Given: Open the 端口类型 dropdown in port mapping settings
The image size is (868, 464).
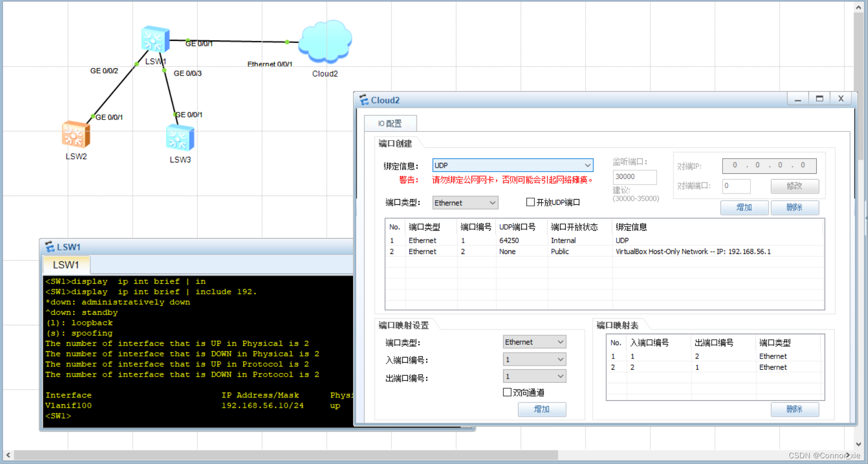Looking at the screenshot, I should click(534, 342).
